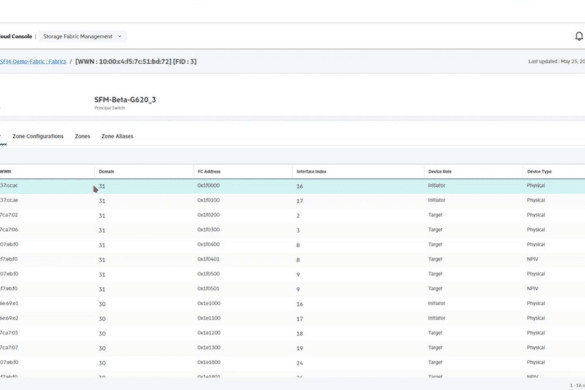
Task: Click the FC Address column header
Action: tap(209, 172)
